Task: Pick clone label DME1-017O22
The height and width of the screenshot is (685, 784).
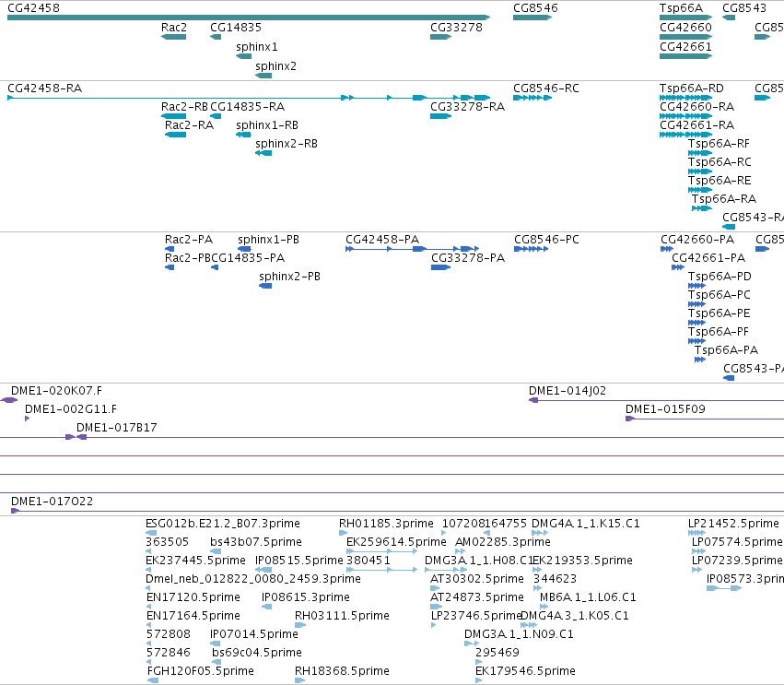Action: pyautogui.click(x=52, y=502)
